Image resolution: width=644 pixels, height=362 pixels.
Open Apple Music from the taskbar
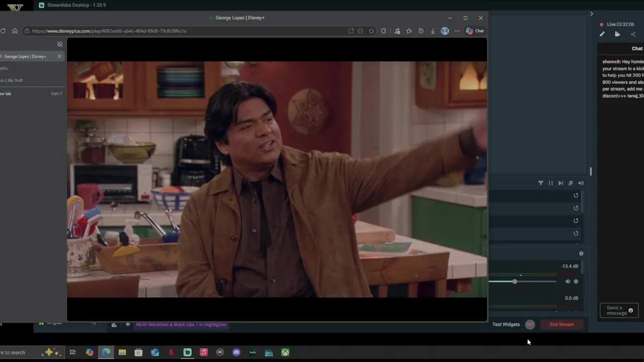[x=204, y=352]
